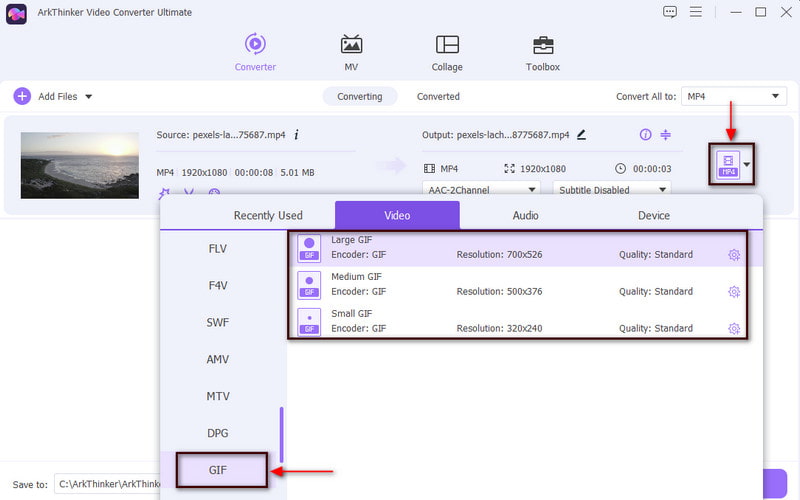
Task: Click the source size 5.01 MB
Action: 297,172
